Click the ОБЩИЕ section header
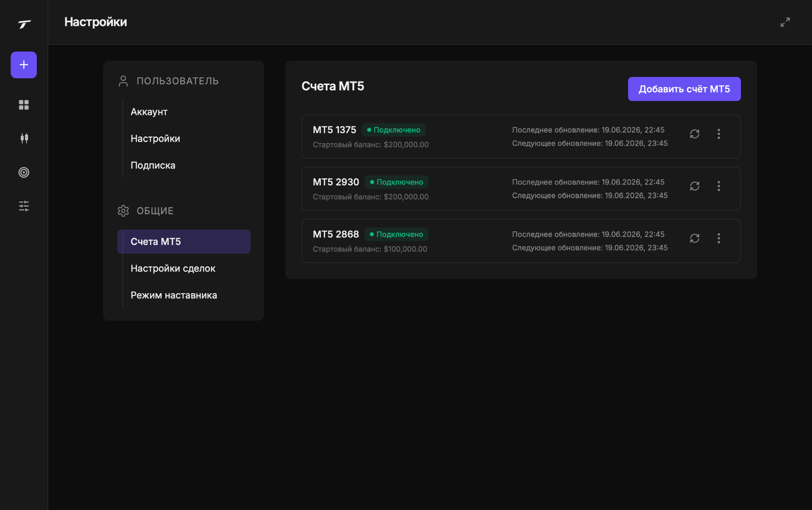Screen dimensions: 812x510 tap(155, 211)
